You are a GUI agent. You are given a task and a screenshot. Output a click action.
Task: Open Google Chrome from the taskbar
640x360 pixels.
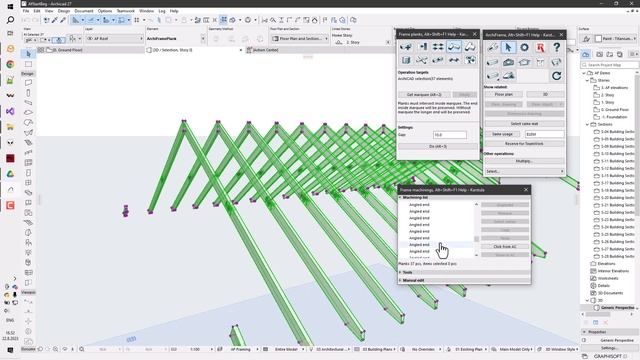click(10, 64)
